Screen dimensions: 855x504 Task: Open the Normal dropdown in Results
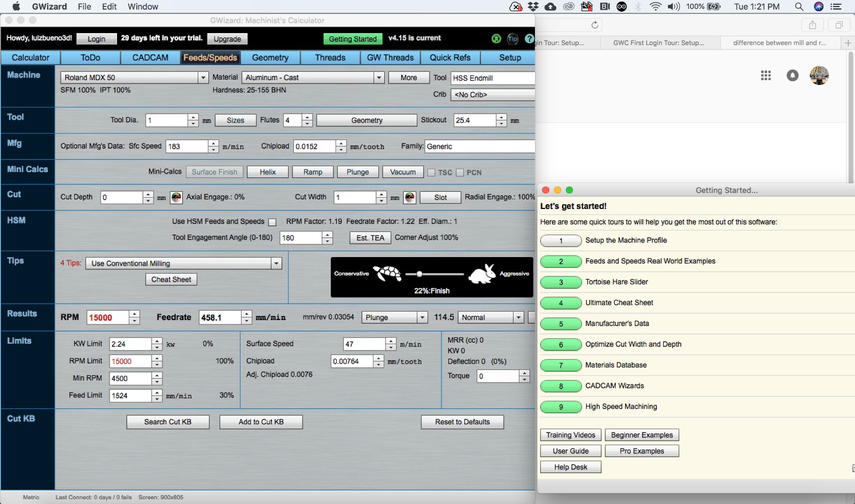coord(492,317)
